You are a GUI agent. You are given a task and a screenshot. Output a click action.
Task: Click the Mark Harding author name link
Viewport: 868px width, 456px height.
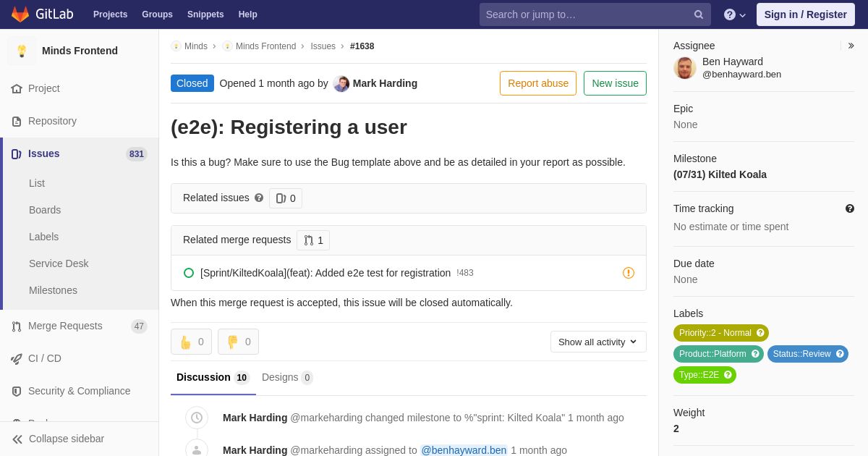385,83
